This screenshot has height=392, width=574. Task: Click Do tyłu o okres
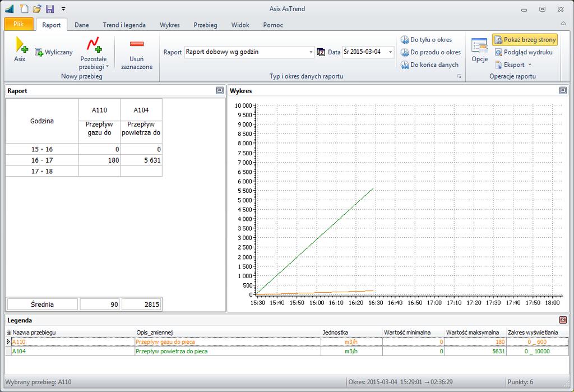tap(426, 40)
